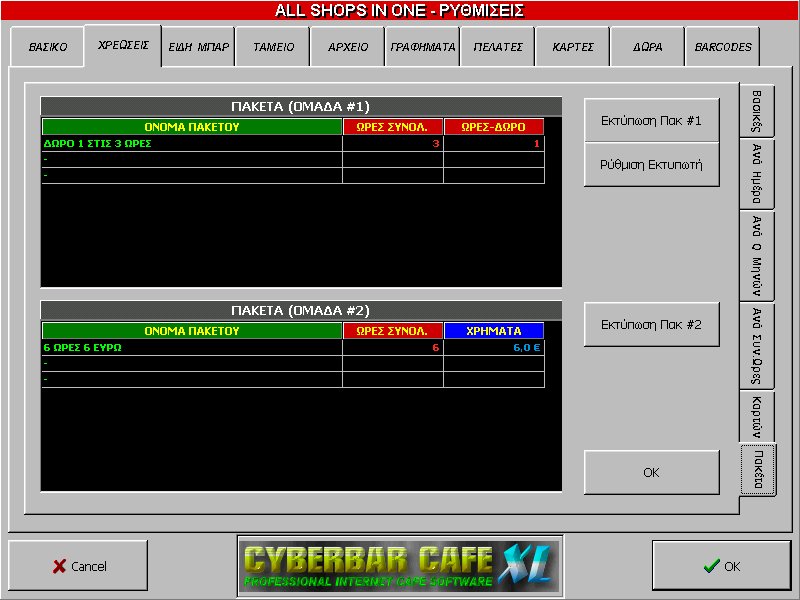Select the ΔΩΡΟ 1 ΣΤΙΣ 3 ΩΡΕΣ package row

(x=191, y=144)
